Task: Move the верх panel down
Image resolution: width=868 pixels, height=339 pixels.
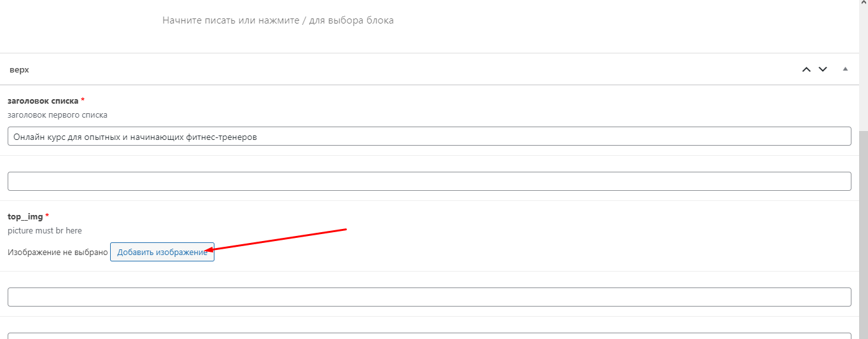Action: (x=823, y=69)
